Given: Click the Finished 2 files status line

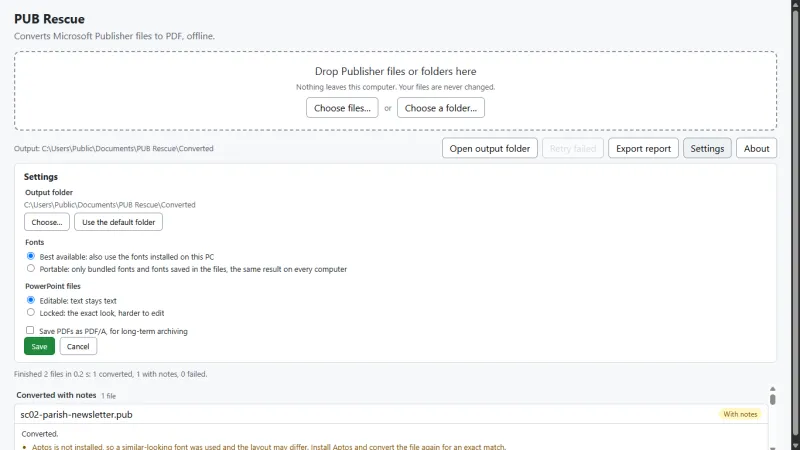Looking at the screenshot, I should (x=111, y=374).
